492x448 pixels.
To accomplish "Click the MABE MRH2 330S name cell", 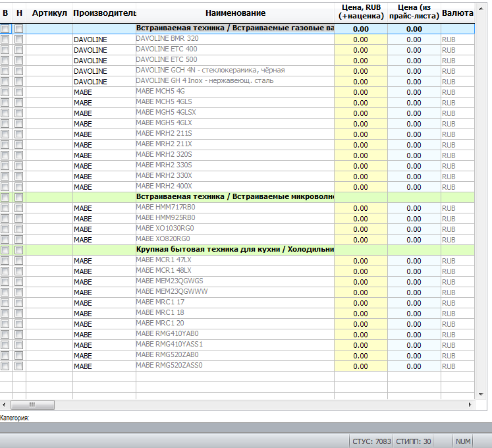I will tap(235, 166).
